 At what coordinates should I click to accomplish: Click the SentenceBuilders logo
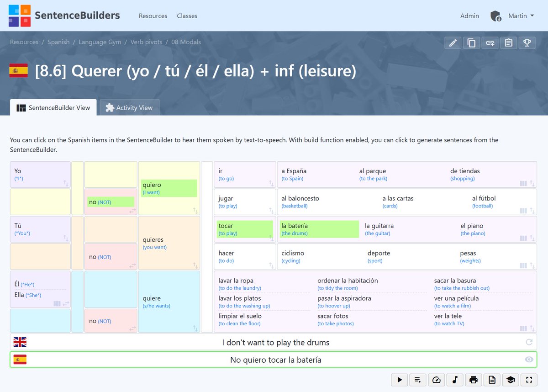click(x=64, y=16)
